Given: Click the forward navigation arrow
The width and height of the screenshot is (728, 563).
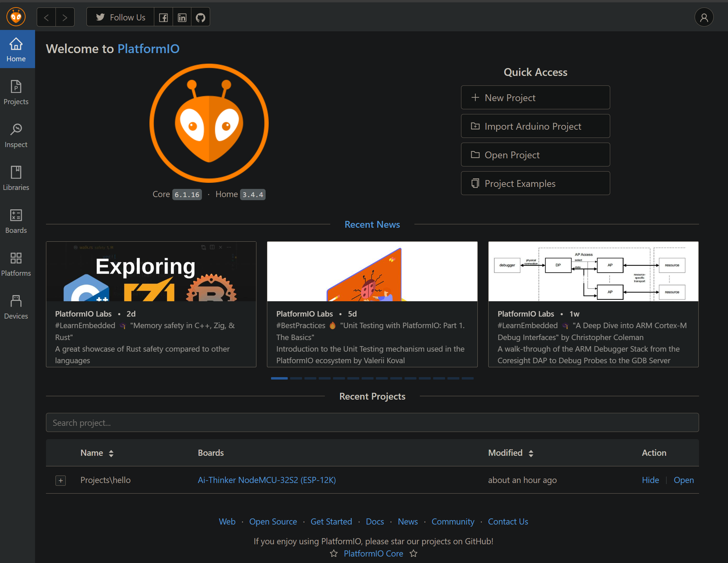Looking at the screenshot, I should point(65,17).
